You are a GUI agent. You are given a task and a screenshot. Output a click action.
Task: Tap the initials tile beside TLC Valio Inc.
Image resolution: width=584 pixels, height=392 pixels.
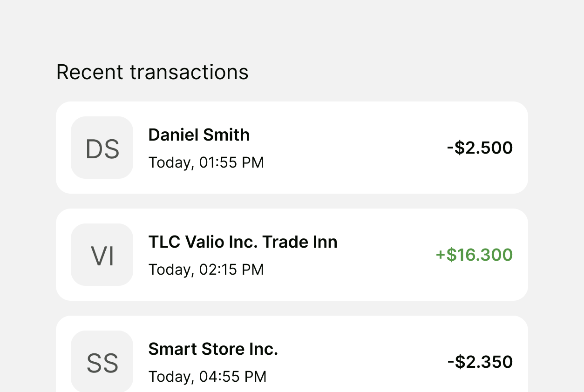tap(102, 255)
